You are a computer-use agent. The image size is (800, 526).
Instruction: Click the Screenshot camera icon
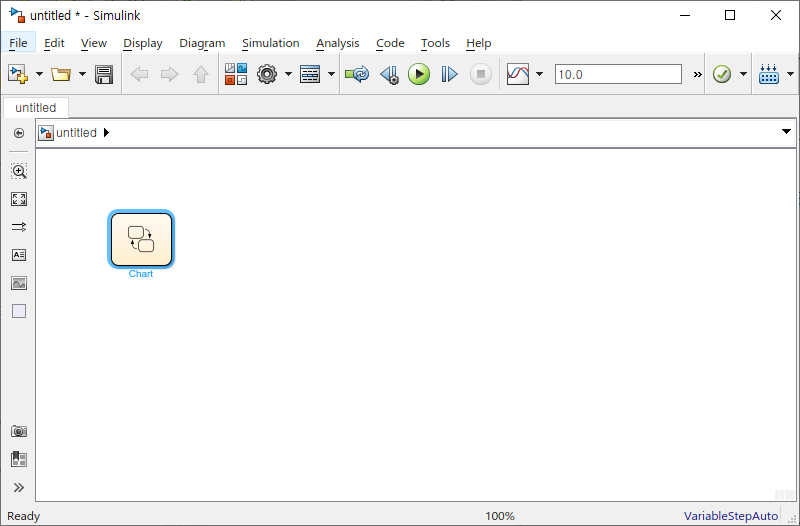(19, 432)
